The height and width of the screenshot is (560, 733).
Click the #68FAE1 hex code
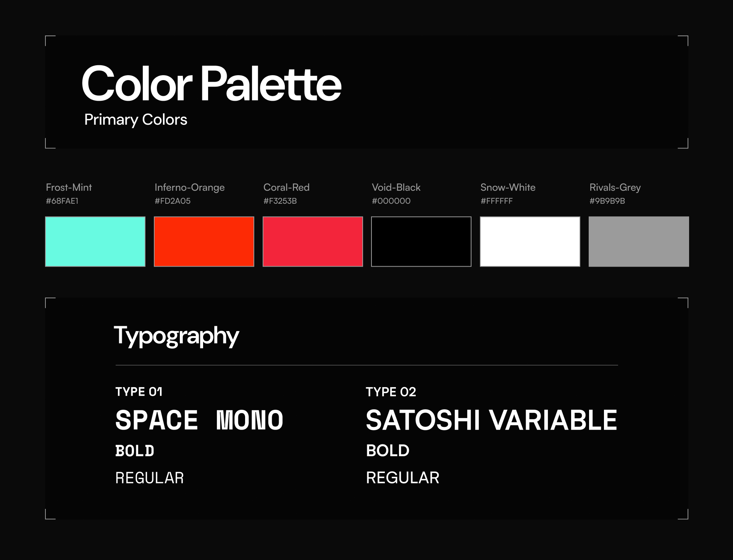coord(62,201)
